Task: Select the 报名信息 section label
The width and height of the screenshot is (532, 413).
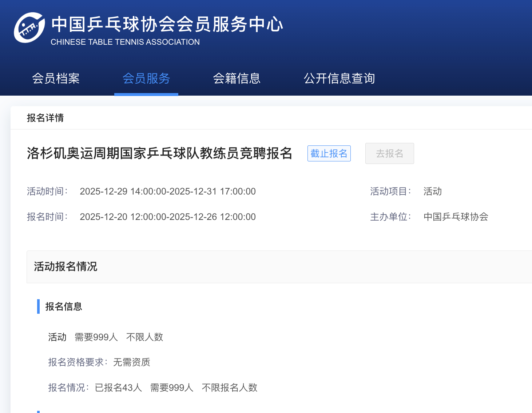Action: [x=63, y=307]
